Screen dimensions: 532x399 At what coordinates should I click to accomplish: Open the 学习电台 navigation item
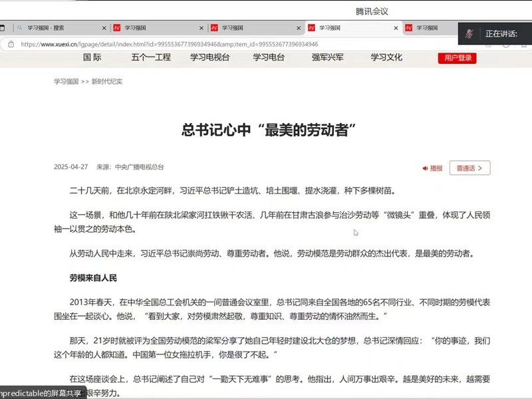(269, 57)
